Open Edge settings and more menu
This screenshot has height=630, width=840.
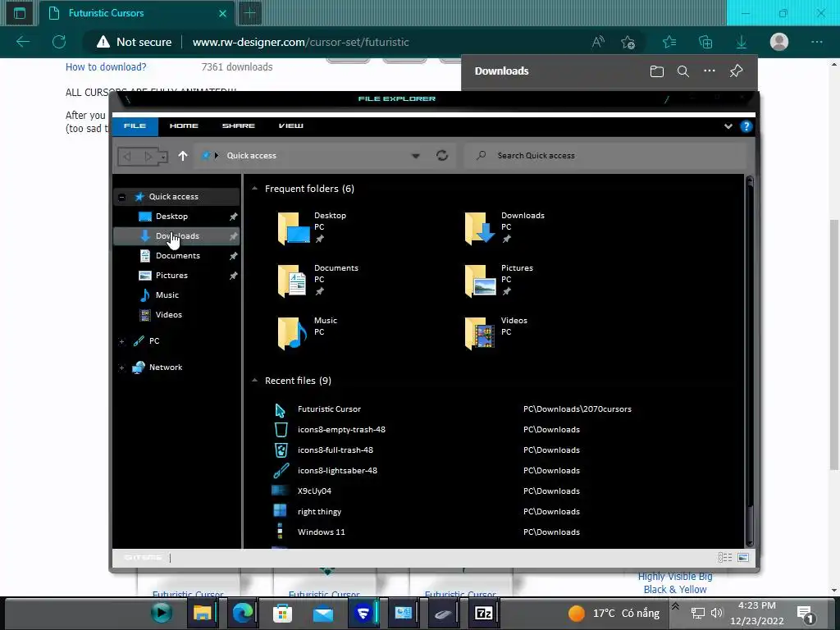tap(816, 42)
